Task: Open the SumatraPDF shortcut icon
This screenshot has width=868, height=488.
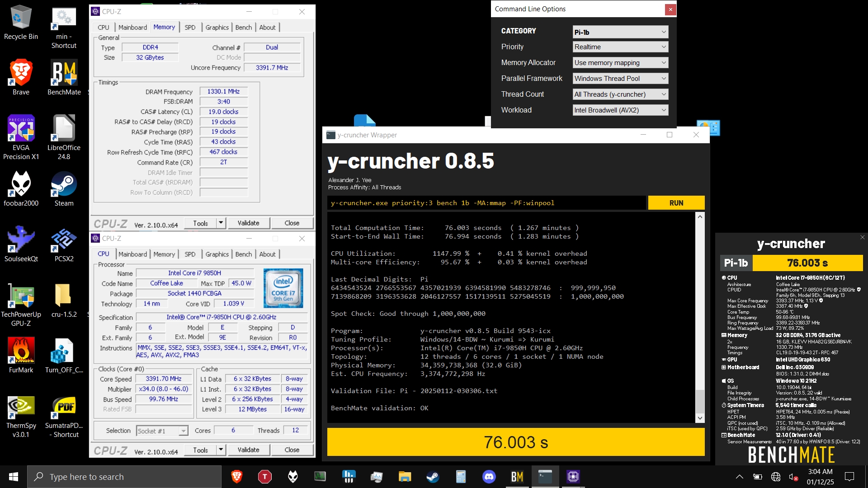Action: point(64,416)
